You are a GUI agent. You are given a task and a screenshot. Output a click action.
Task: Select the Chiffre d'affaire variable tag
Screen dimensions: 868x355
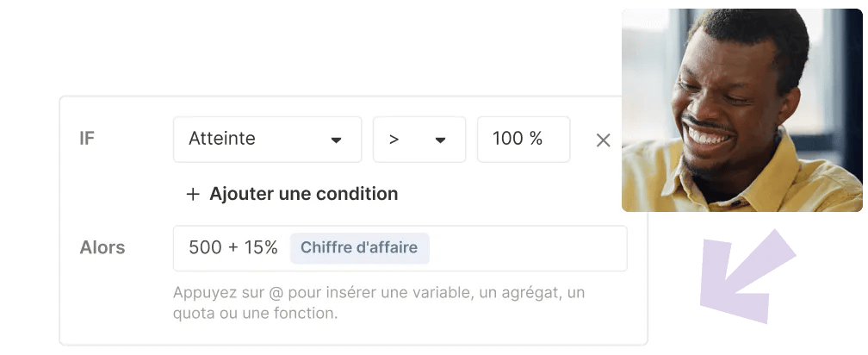coord(359,247)
